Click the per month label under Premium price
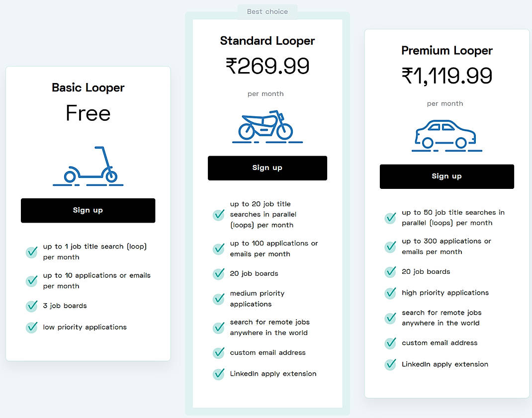This screenshot has width=532, height=418. coord(444,103)
